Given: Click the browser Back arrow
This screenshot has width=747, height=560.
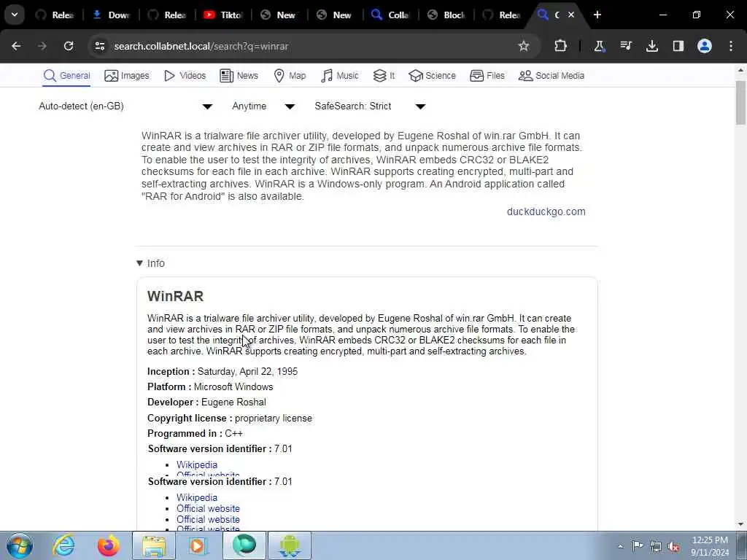Looking at the screenshot, I should click(16, 46).
